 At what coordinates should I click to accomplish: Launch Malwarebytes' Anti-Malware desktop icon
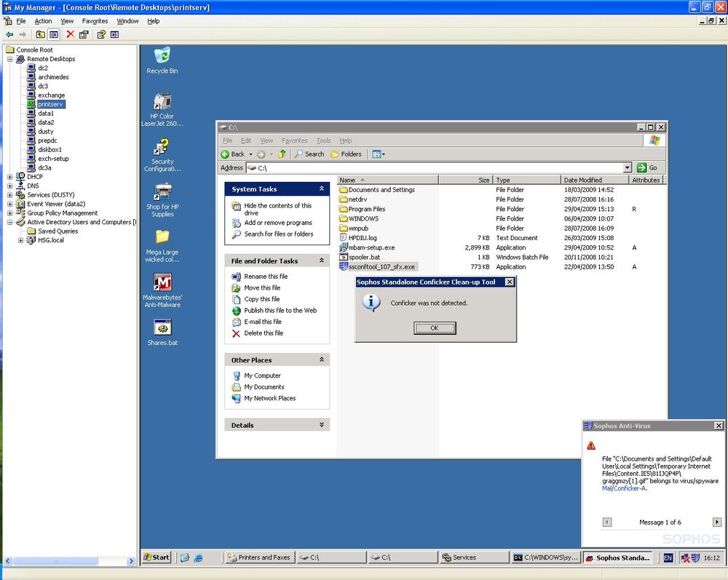pyautogui.click(x=162, y=290)
